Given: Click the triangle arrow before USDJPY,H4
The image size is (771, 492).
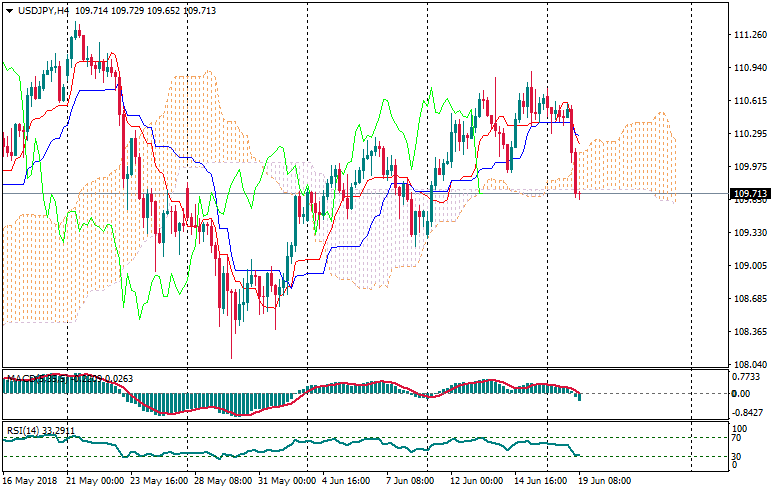Looking at the screenshot, I should coord(9,10).
